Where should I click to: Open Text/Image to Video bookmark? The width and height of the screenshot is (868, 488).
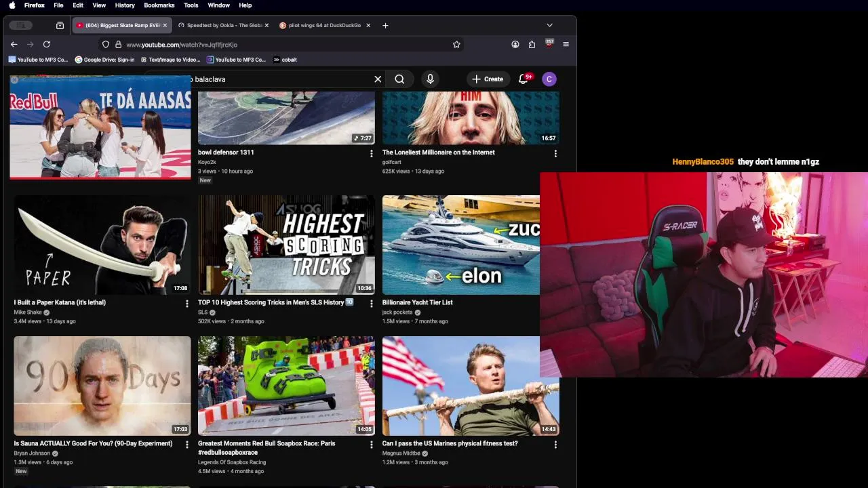click(x=170, y=60)
